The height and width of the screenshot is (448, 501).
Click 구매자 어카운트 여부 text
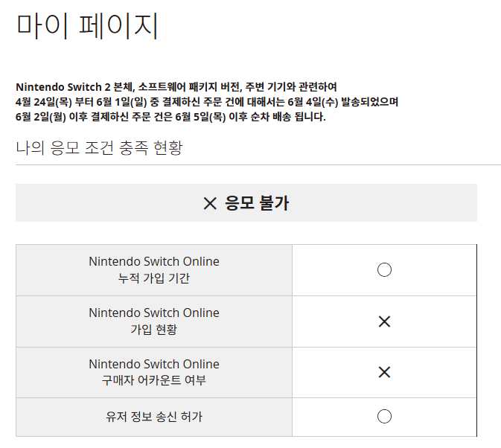(154, 380)
